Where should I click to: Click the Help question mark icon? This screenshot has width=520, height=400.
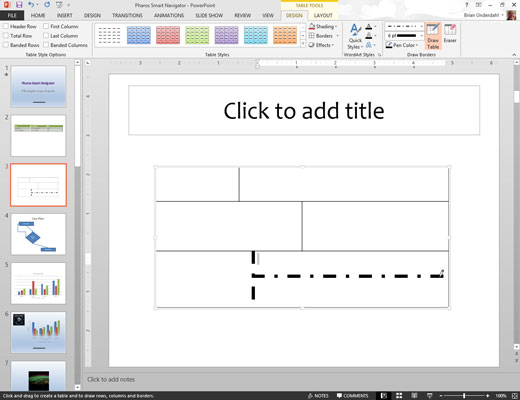click(x=467, y=5)
